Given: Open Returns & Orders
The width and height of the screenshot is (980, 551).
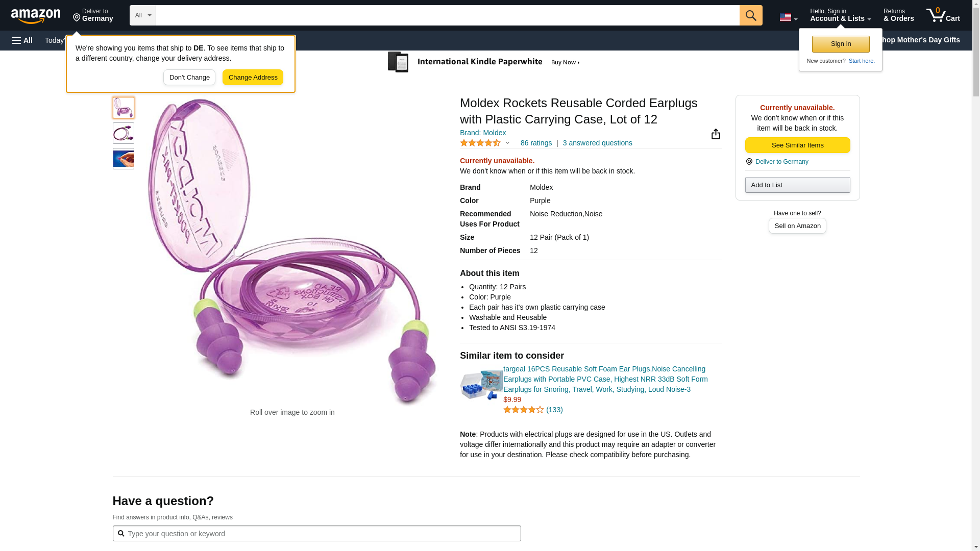Looking at the screenshot, I should click(x=898, y=15).
